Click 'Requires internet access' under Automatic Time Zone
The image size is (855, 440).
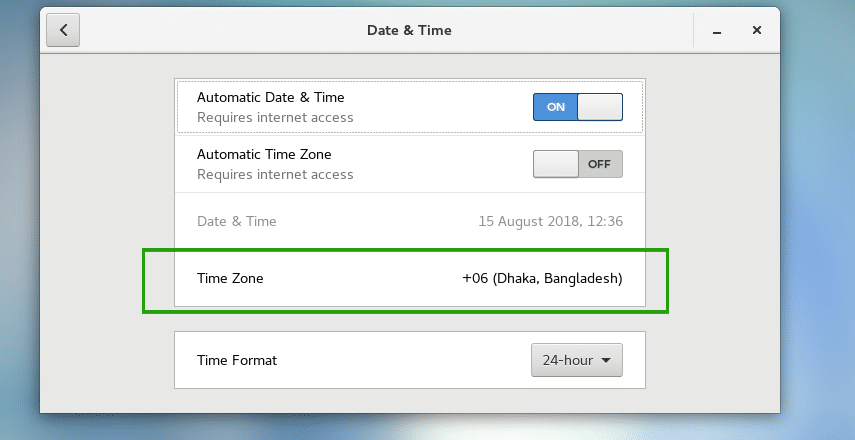coord(275,174)
